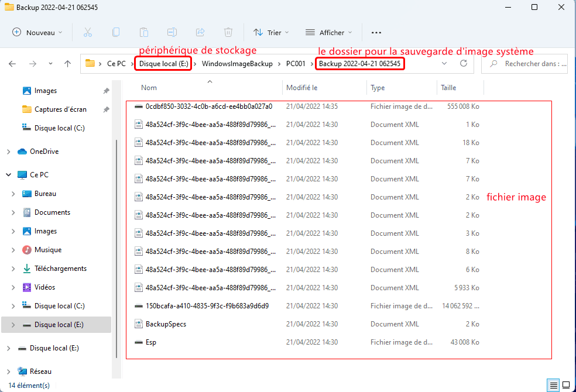This screenshot has height=392, width=576.
Task: Expand the Réseau tree node
Action: pos(8,372)
